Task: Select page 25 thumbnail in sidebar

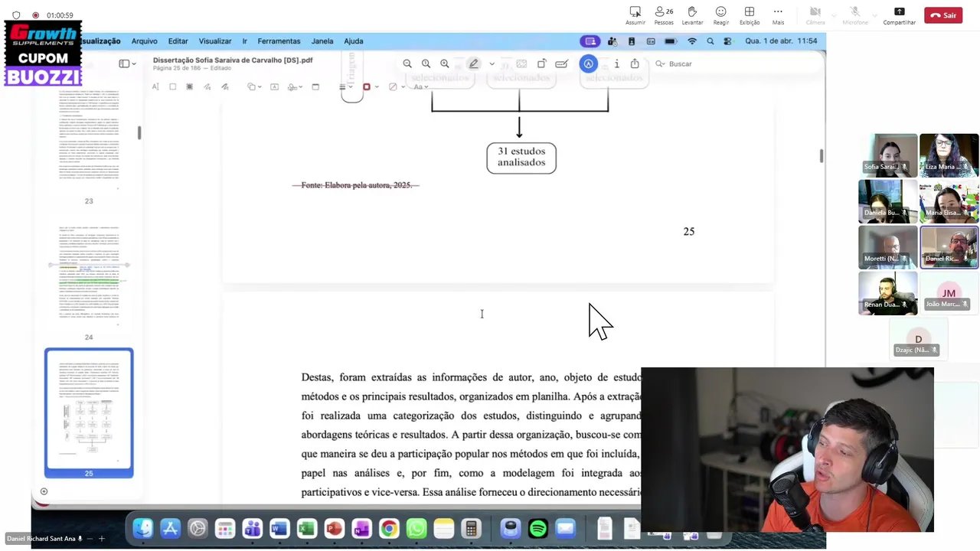Action: tap(89, 413)
